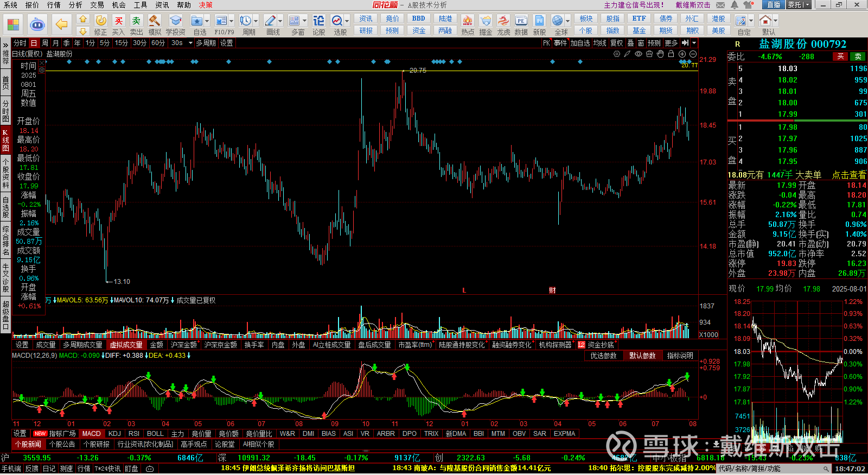Click the yellow down arrow toolbar icon
Viewport: 868px width, 475px height.
pos(83,31)
